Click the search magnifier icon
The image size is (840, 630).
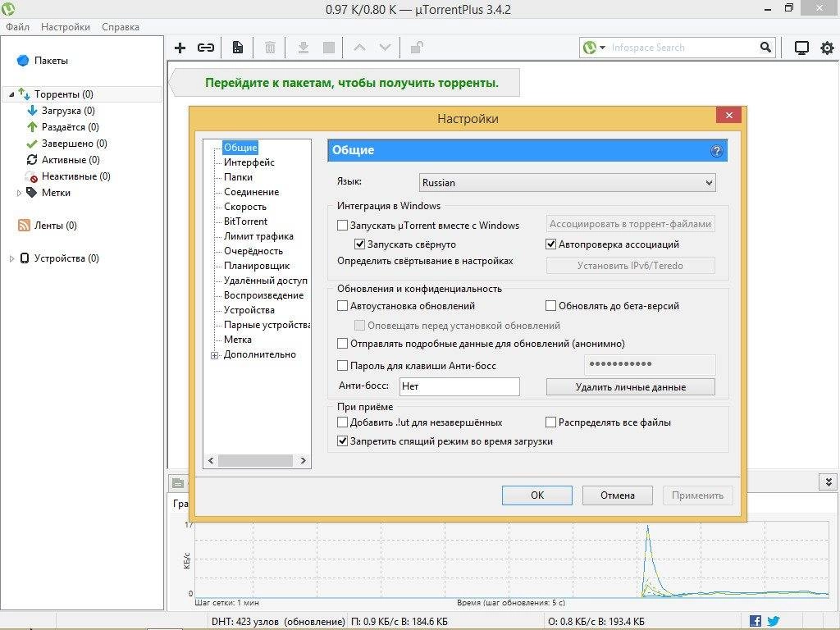click(765, 48)
